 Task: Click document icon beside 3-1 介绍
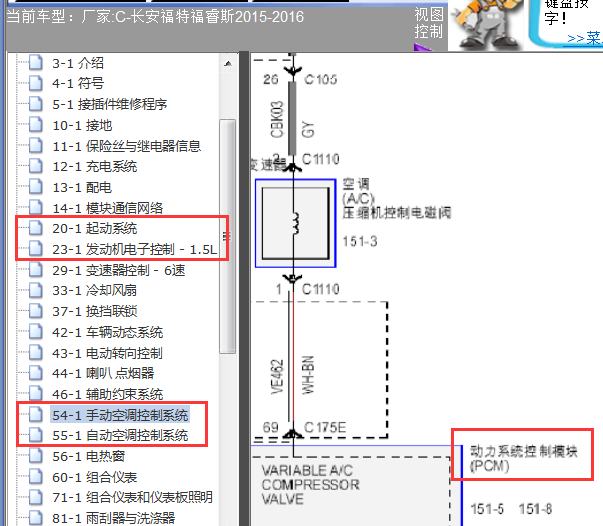(36, 63)
